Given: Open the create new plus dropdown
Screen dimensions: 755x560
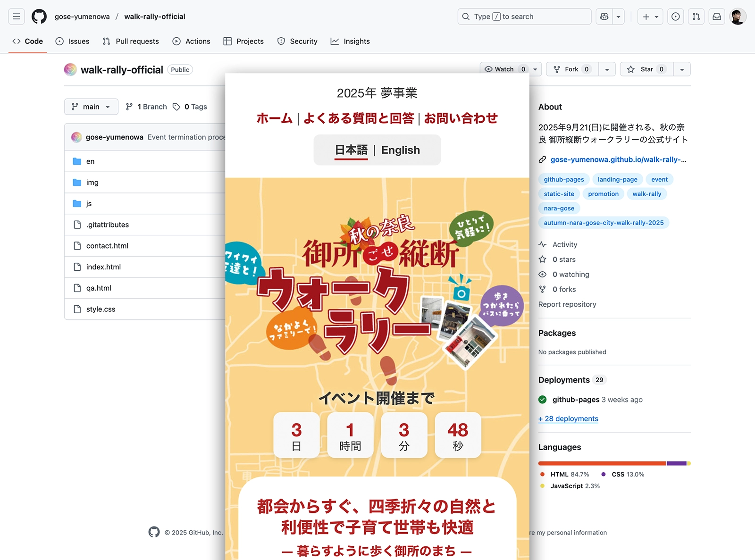Looking at the screenshot, I should pyautogui.click(x=650, y=17).
